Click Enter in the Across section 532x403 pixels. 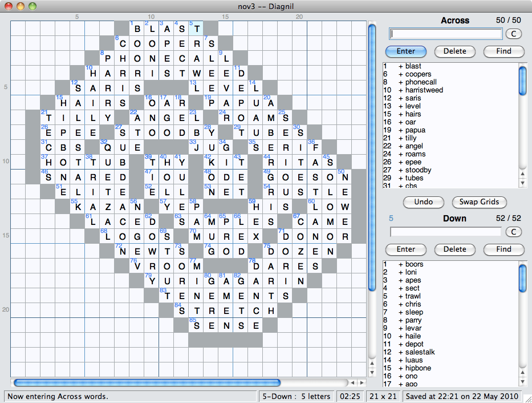click(x=405, y=51)
